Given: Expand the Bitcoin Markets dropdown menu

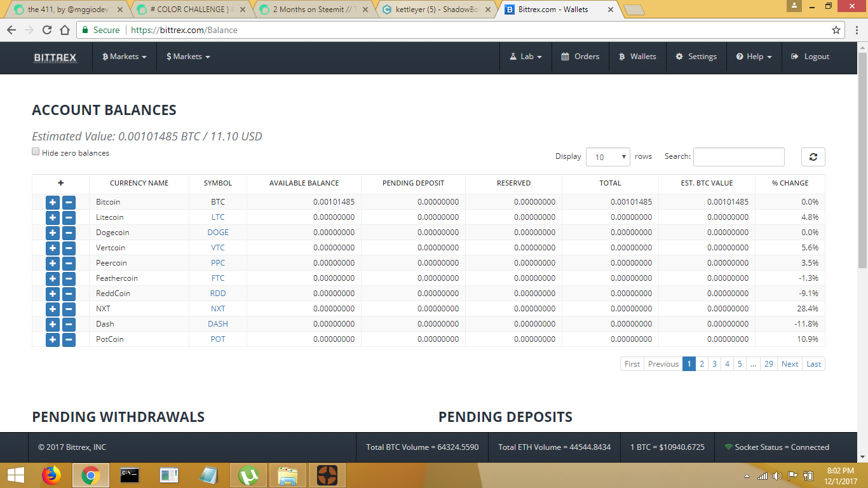Looking at the screenshot, I should 125,57.
